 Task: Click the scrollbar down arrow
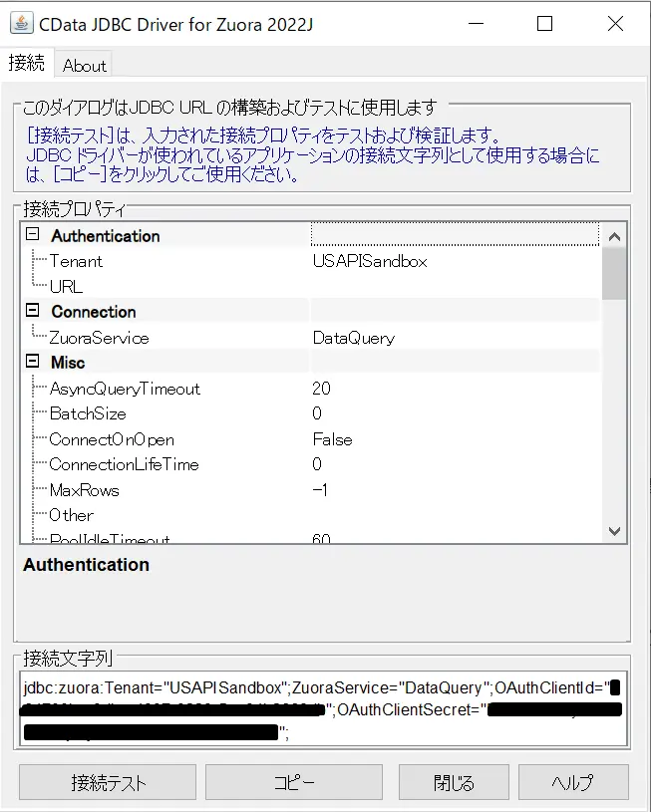click(614, 531)
